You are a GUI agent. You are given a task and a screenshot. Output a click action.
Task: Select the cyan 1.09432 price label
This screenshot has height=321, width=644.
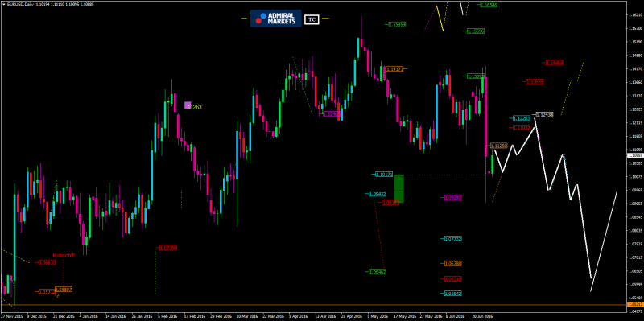[377, 194]
